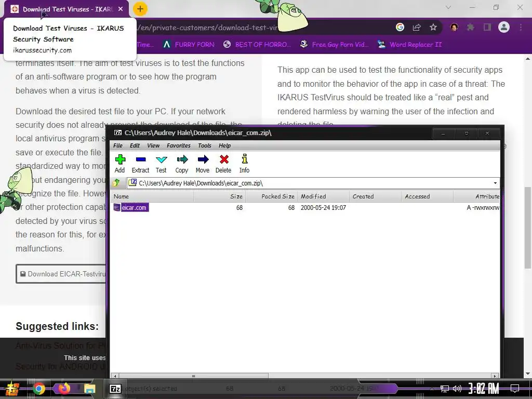Screen dimensions: 532x399
Task: Run the Test archive tool
Action: click(161, 164)
